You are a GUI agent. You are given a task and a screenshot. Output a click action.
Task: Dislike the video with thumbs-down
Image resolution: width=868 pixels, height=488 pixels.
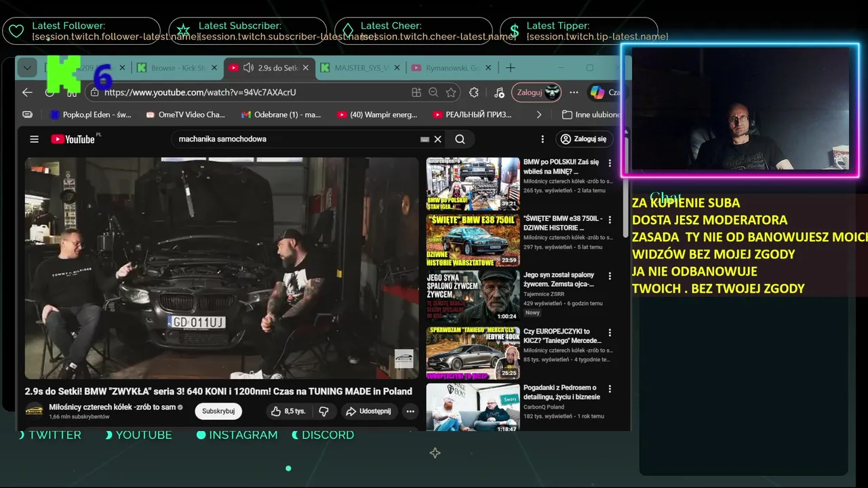tap(323, 411)
